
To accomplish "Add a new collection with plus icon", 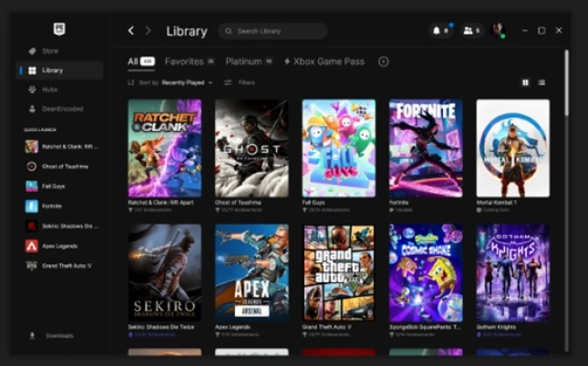I will point(383,61).
